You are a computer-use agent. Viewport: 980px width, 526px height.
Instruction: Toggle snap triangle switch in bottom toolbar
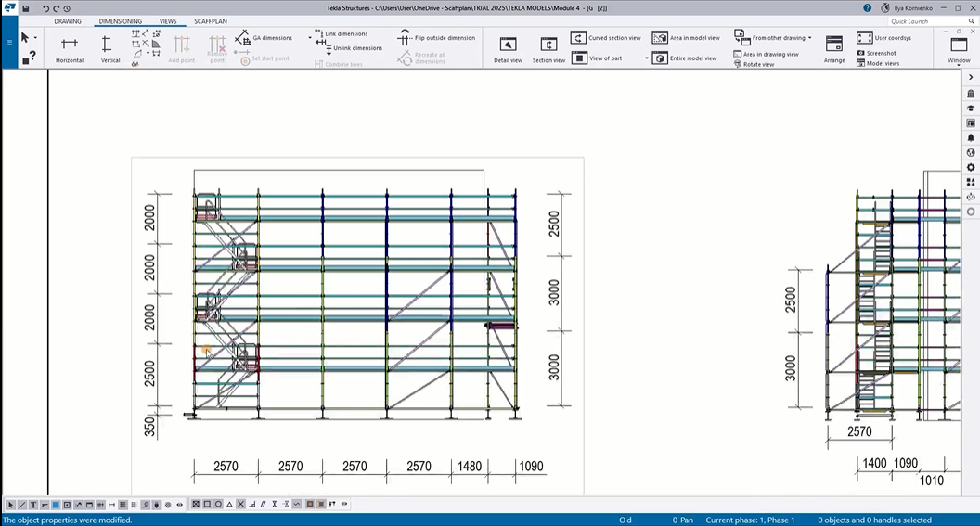229,504
